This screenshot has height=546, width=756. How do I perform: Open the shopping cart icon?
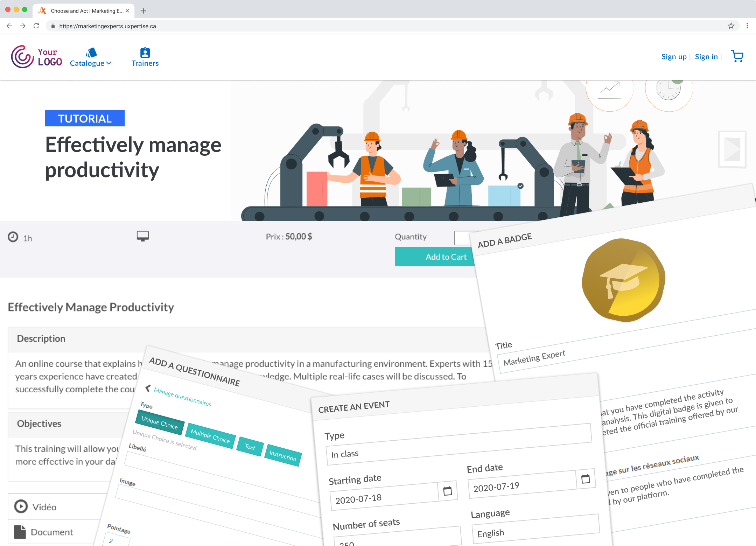(x=737, y=56)
